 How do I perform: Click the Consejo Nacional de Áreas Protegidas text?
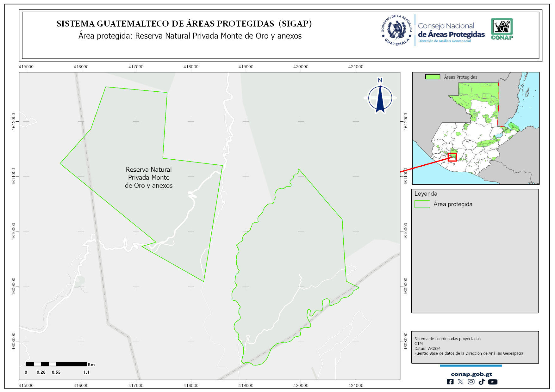tap(451, 31)
